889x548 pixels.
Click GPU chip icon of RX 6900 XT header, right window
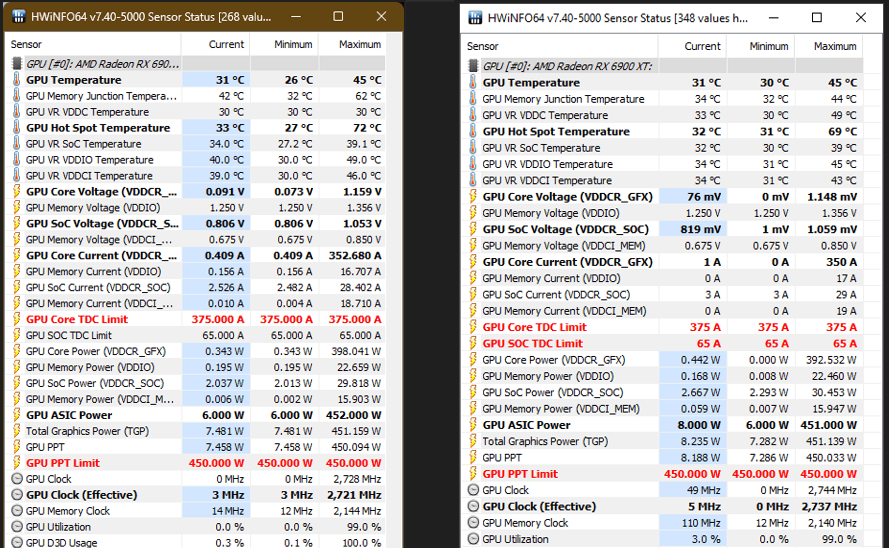pyautogui.click(x=473, y=66)
